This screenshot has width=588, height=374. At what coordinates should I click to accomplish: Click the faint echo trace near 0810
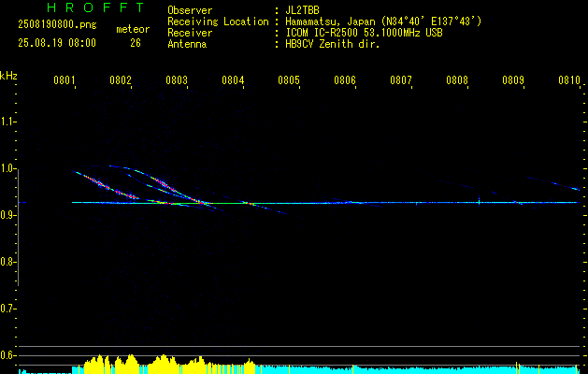coord(553,183)
